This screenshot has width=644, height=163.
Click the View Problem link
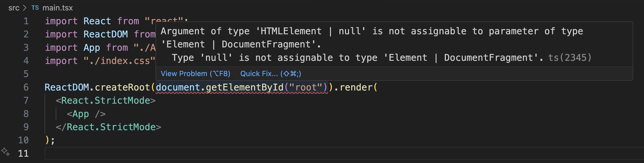(195, 74)
